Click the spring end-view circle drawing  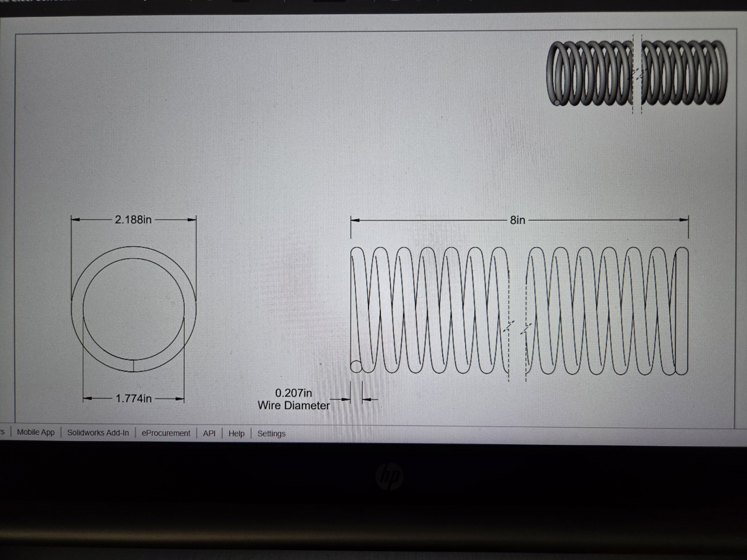tap(134, 309)
